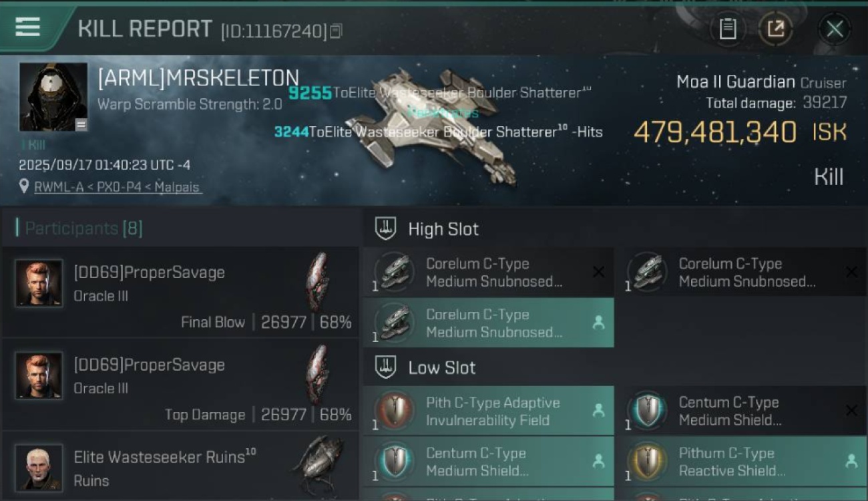Open MRSKELETON's pilot portrait

53,97
